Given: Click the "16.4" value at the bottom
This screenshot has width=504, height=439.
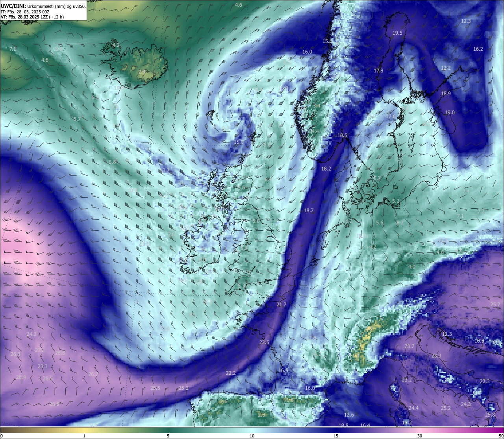Looking at the screenshot, I should click(365, 425).
